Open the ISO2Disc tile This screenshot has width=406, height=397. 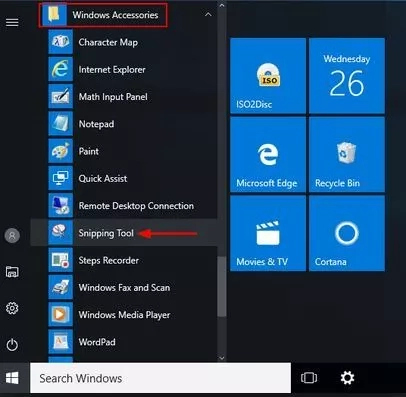[x=268, y=76]
